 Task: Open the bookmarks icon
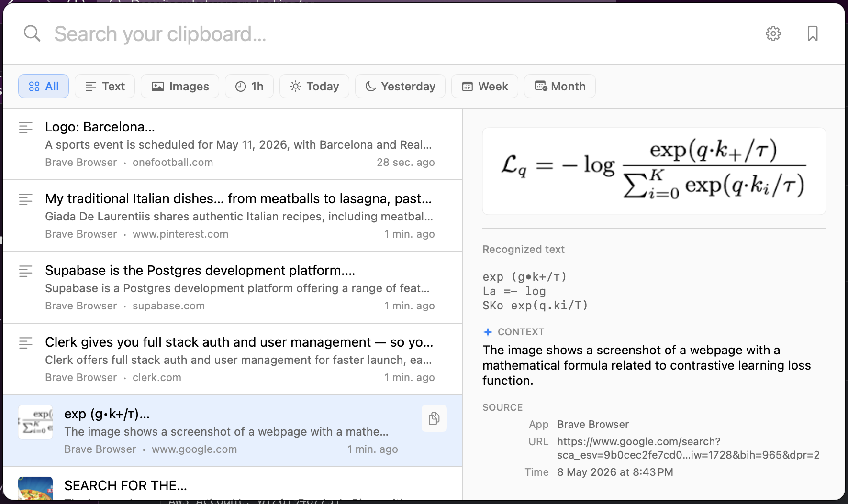[x=812, y=33]
